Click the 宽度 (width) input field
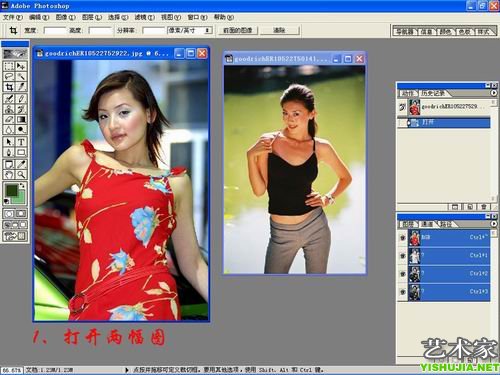Viewport: 500px width, 375px height. pos(55,31)
